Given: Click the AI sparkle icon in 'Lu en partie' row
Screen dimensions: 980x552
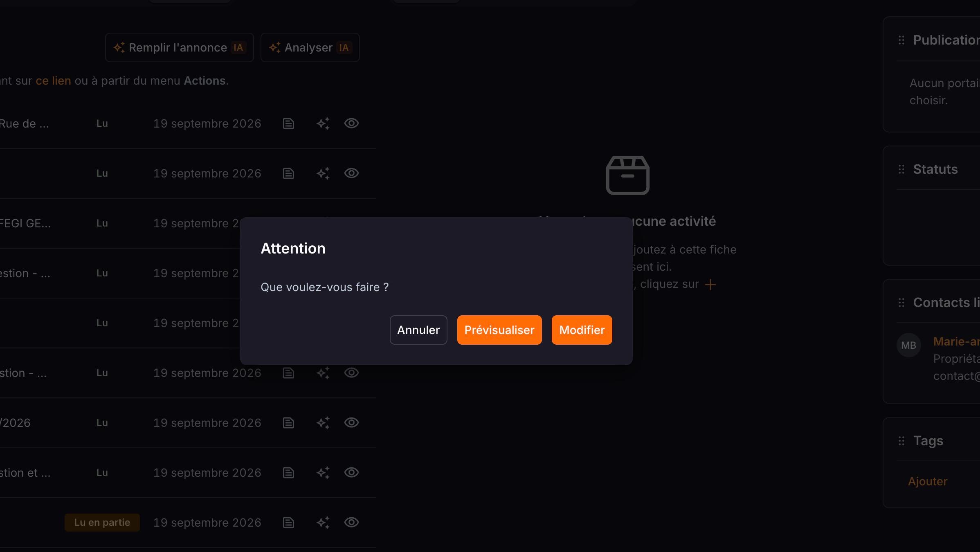Looking at the screenshot, I should (323, 523).
